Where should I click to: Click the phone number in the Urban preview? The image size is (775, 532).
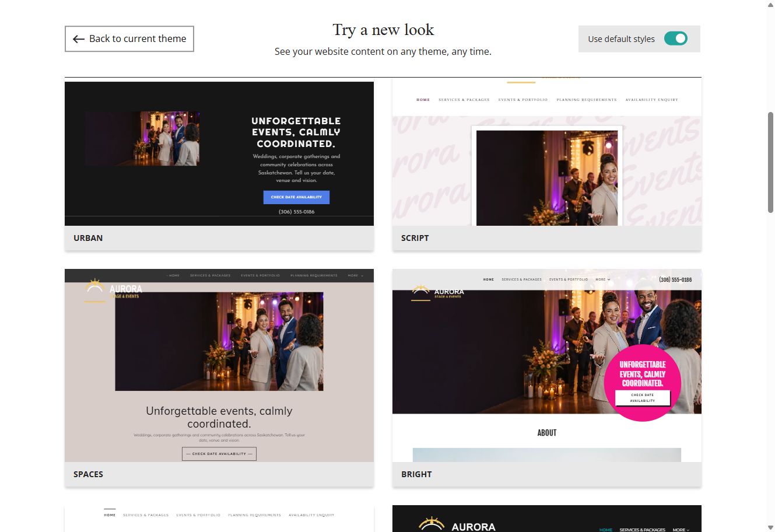[x=296, y=212]
